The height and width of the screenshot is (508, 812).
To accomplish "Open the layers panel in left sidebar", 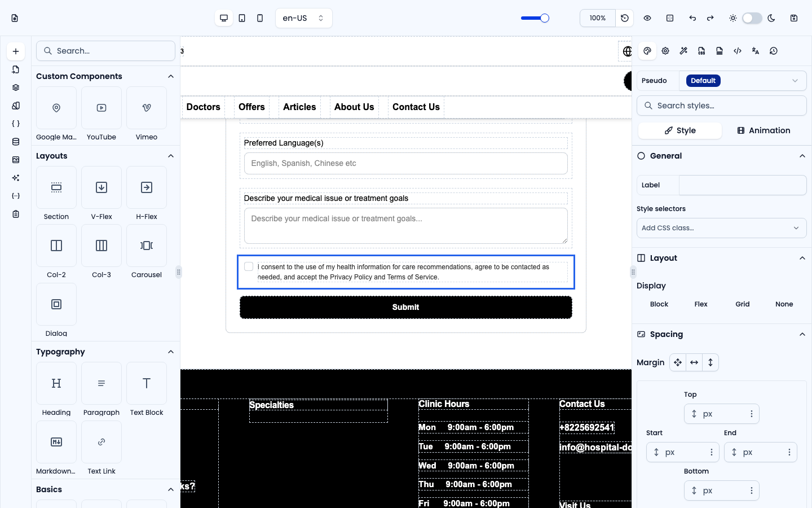I will pos(16,87).
